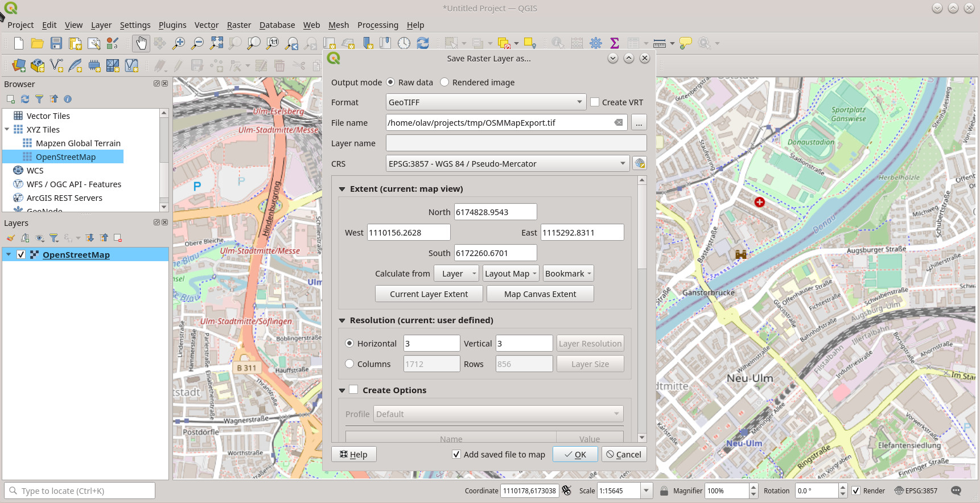Open the Layer Styling panel brush icon
This screenshot has width=980, height=503.
(10, 238)
